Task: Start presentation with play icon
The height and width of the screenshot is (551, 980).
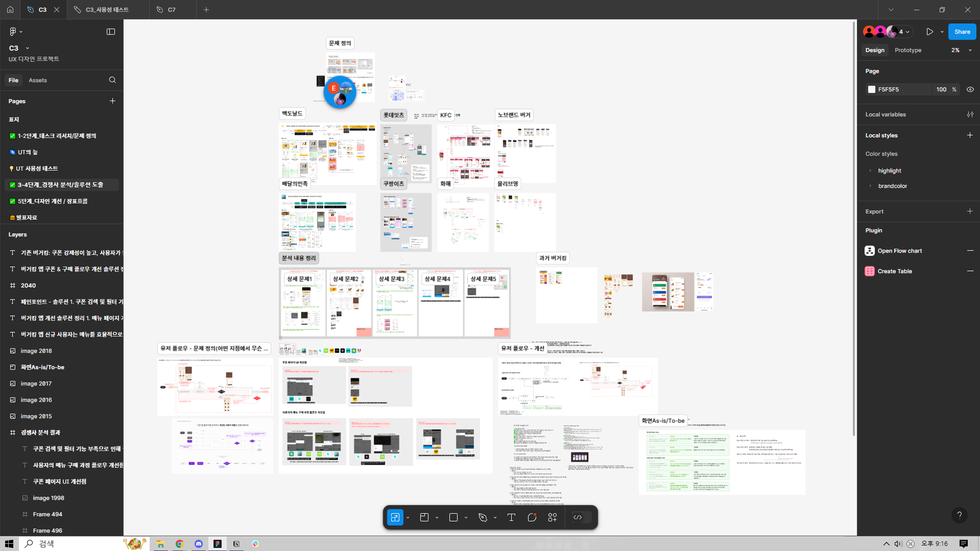Action: 929,32
